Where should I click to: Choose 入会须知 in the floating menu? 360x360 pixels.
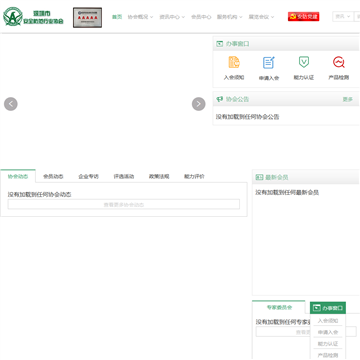pyautogui.click(x=328, y=321)
